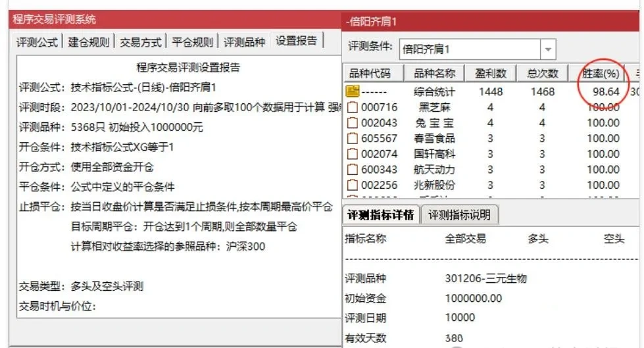The width and height of the screenshot is (644, 348).
Task: Open the 评测品种 tab
Action: pos(244,42)
